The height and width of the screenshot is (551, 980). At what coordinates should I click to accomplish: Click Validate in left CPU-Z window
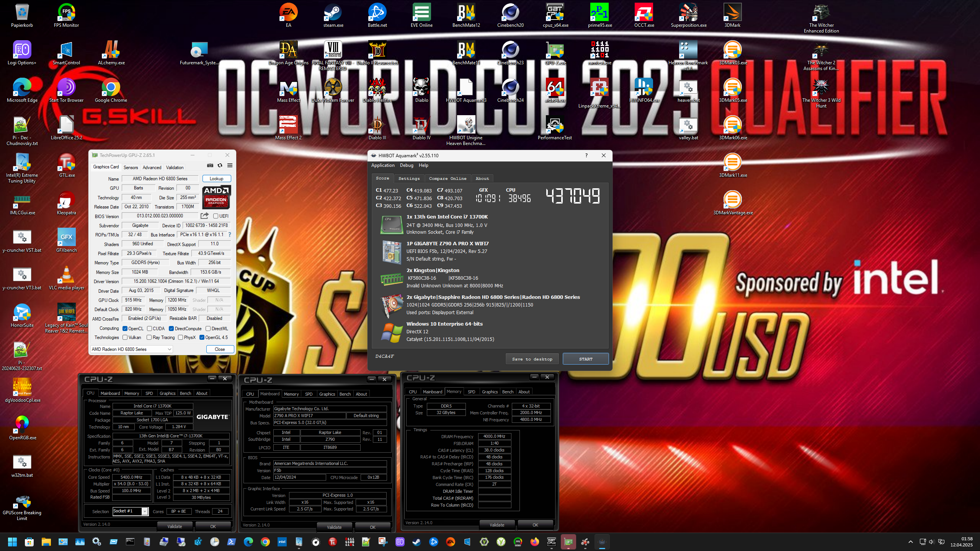175,527
